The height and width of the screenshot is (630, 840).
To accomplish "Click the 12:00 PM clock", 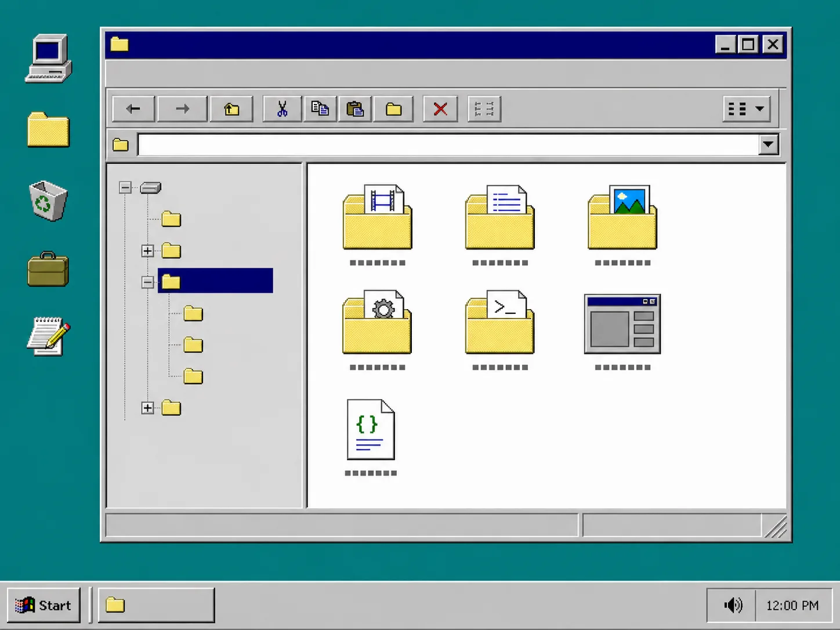I will point(792,606).
